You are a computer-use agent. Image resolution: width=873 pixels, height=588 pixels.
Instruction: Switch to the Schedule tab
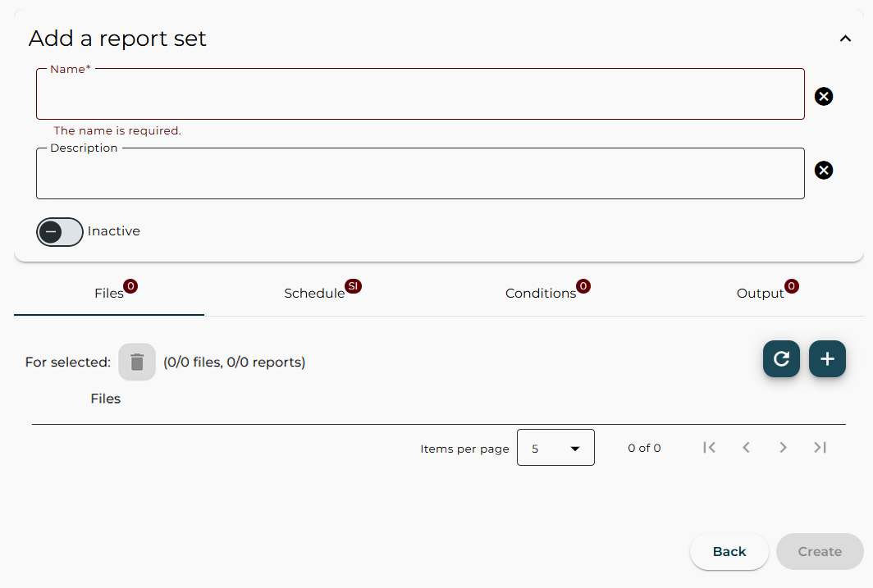tap(313, 293)
